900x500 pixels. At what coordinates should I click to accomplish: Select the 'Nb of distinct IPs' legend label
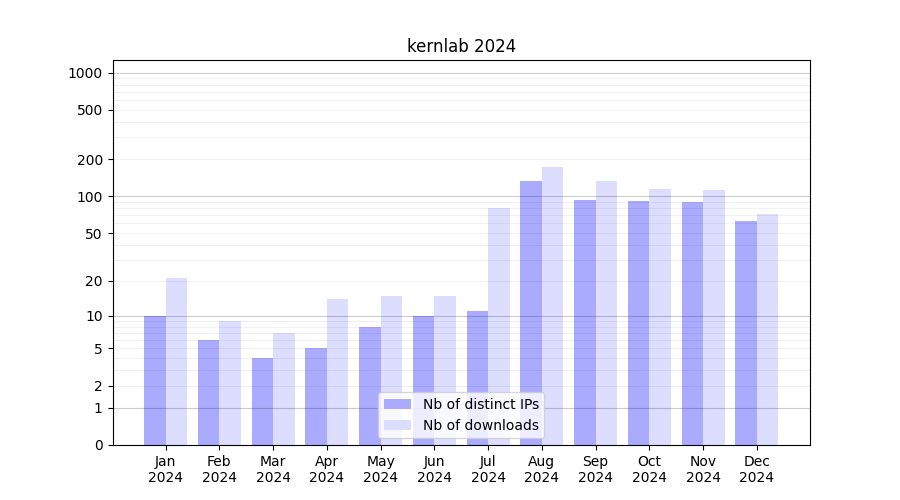pyautogui.click(x=480, y=404)
